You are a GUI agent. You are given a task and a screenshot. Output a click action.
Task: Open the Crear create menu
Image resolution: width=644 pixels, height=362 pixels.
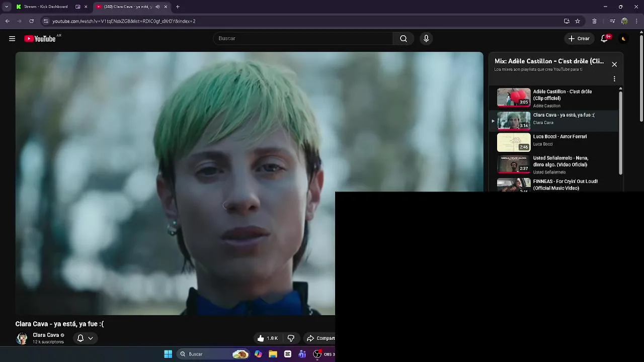[579, 39]
